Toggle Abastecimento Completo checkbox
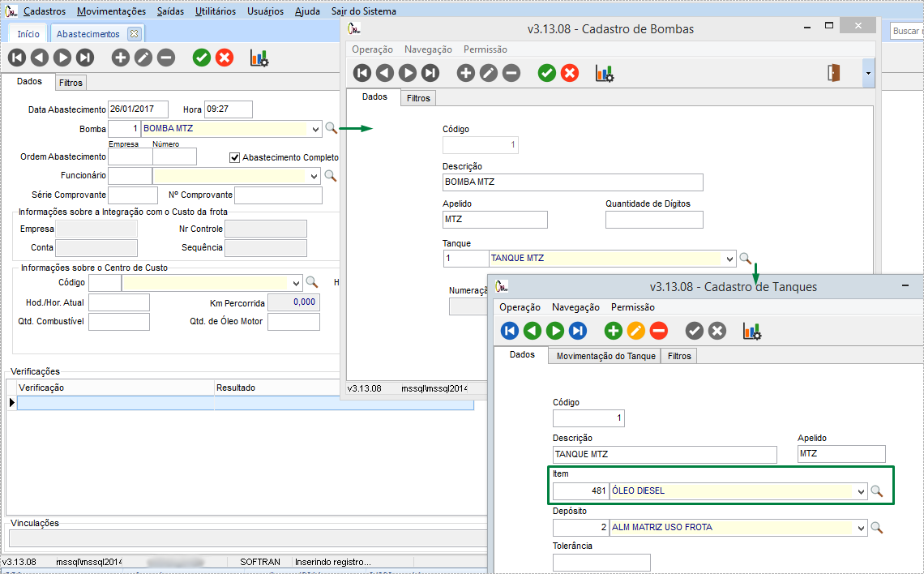Viewport: 924px width, 574px height. click(x=235, y=157)
